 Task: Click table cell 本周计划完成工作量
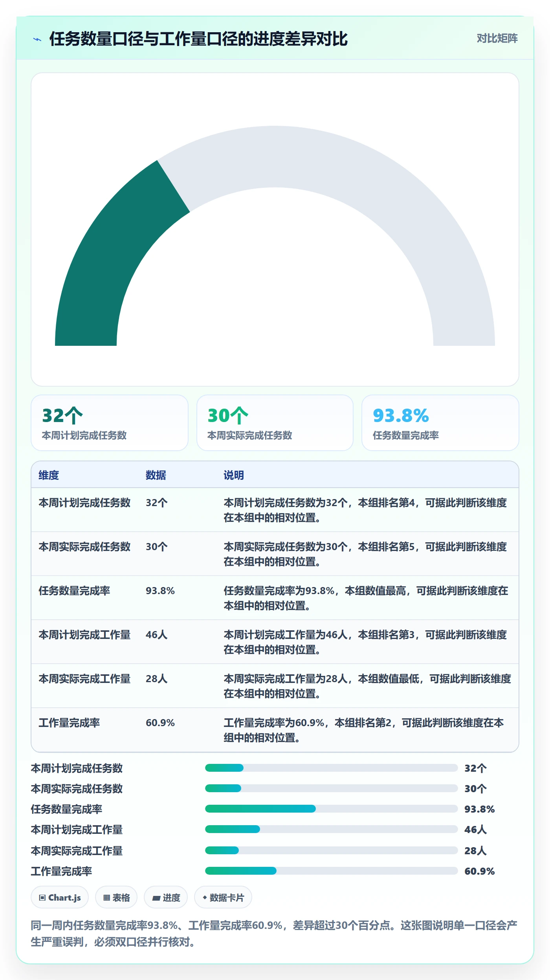click(84, 635)
